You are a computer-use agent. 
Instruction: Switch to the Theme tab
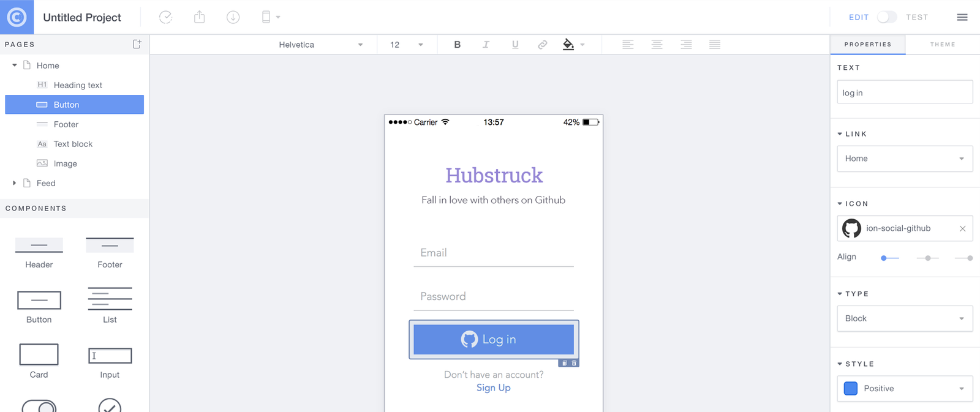coord(943,45)
